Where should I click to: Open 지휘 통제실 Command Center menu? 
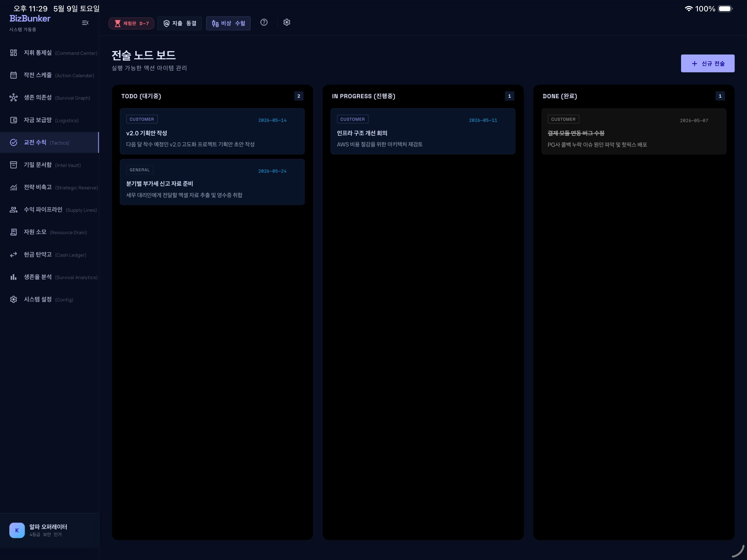click(49, 53)
